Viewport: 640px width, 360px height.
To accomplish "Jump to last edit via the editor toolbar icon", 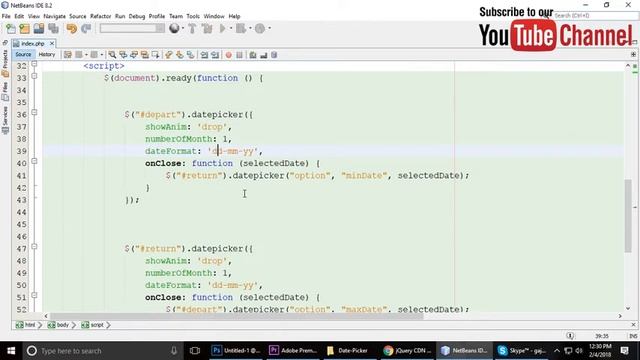I will (68, 55).
